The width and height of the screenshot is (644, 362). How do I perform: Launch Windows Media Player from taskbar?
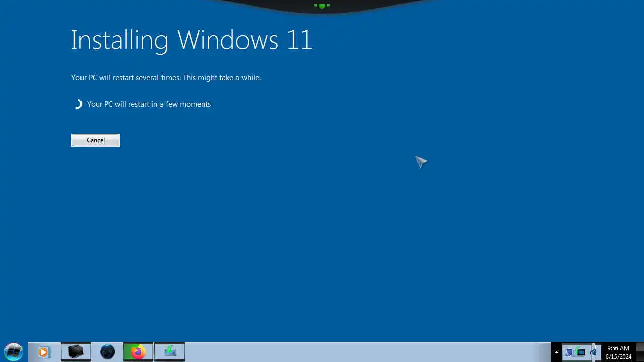43,352
